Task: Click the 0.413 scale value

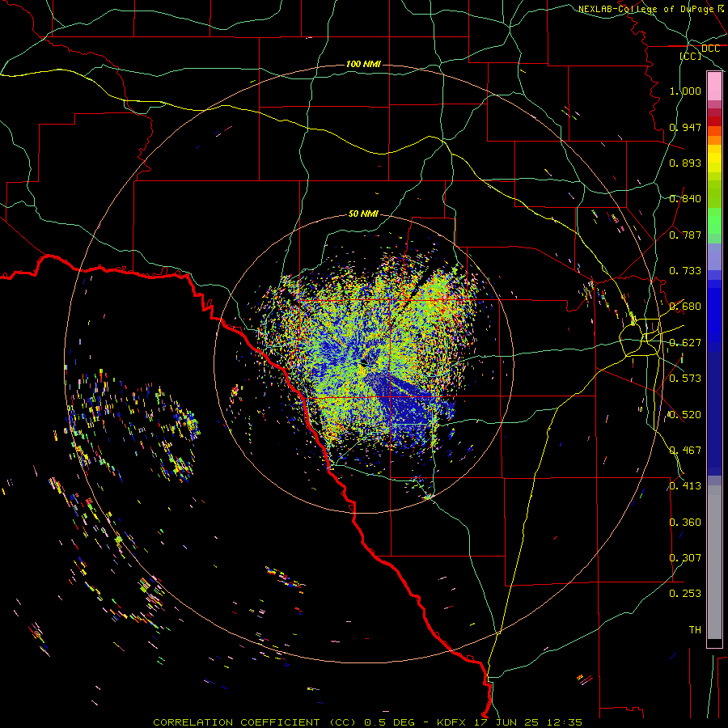Action: pyautogui.click(x=685, y=486)
